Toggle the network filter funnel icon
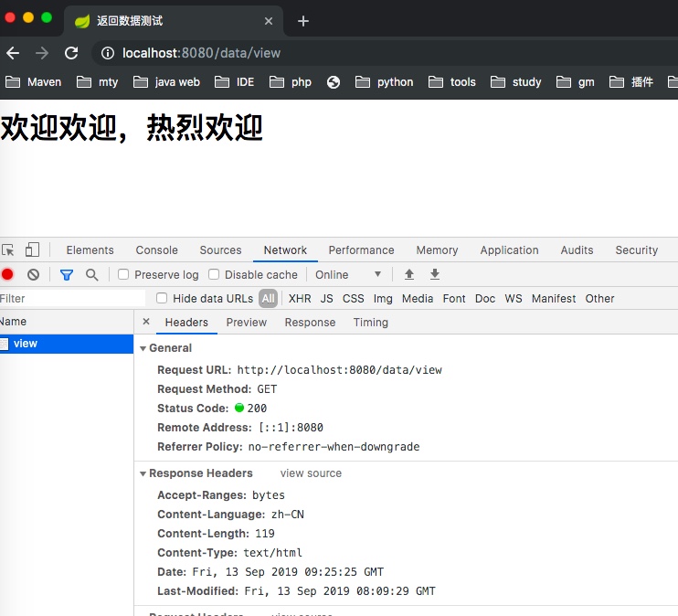Screen dimensions: 678x616 (66, 274)
